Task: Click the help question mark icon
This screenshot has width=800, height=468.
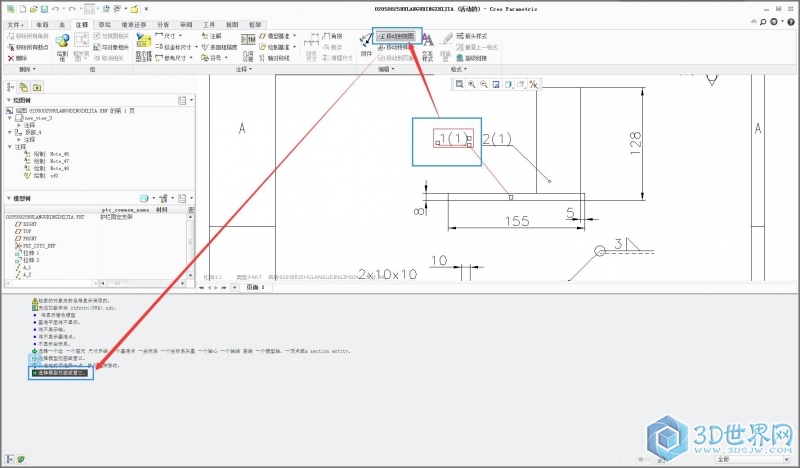Action: (791, 22)
